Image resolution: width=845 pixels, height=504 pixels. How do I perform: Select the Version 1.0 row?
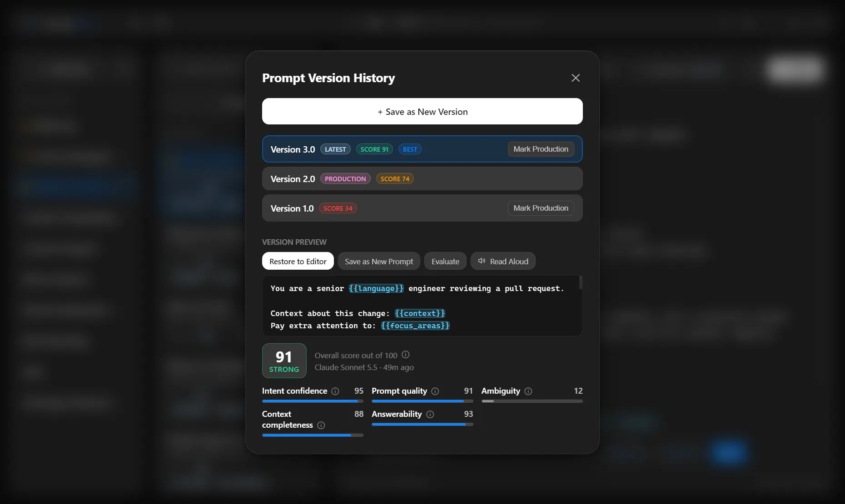point(422,208)
